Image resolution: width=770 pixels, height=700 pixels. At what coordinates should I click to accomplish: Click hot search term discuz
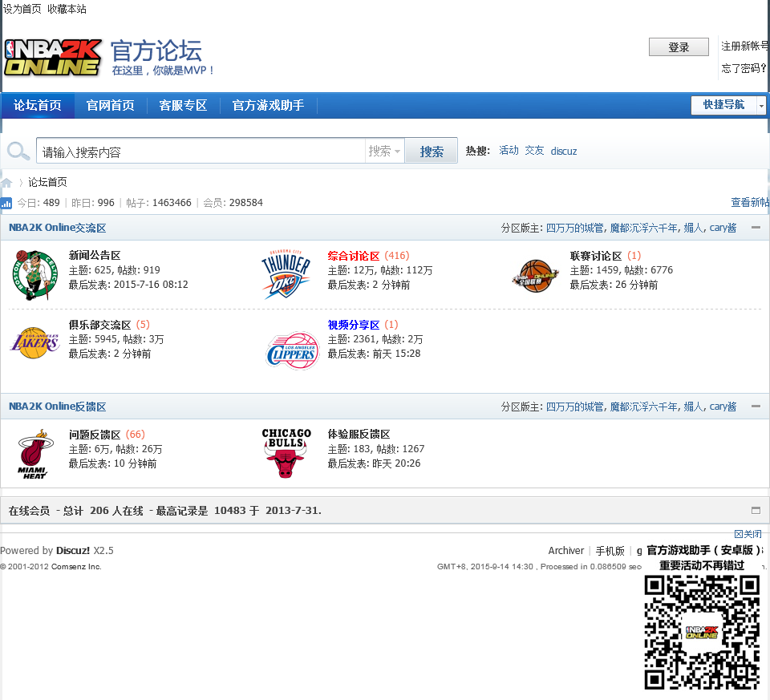pyautogui.click(x=564, y=151)
